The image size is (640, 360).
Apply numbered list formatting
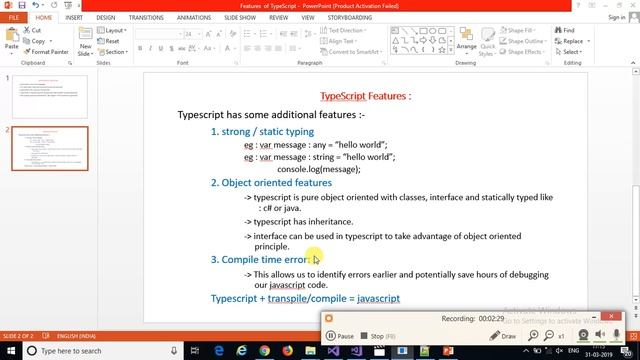coord(264,34)
